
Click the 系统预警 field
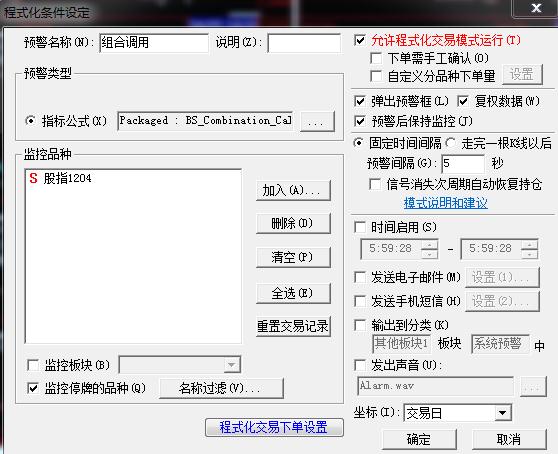click(x=500, y=344)
